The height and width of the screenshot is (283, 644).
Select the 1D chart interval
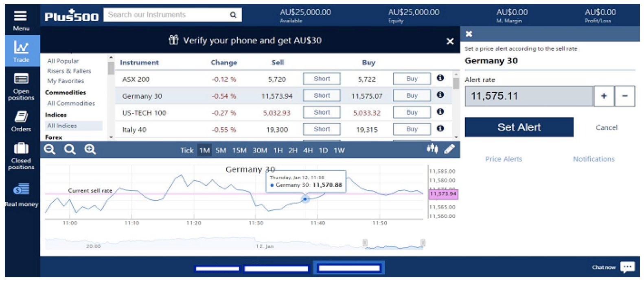(323, 150)
